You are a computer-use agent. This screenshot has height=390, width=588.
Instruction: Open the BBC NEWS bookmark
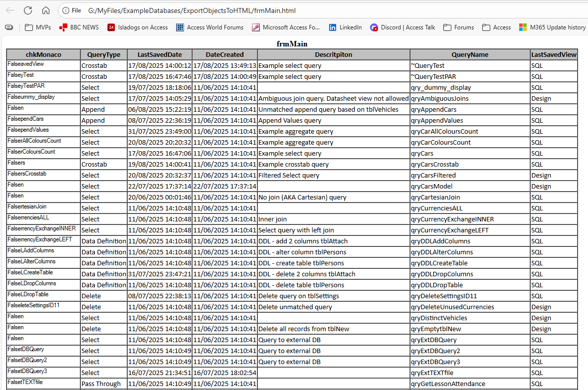(x=79, y=27)
